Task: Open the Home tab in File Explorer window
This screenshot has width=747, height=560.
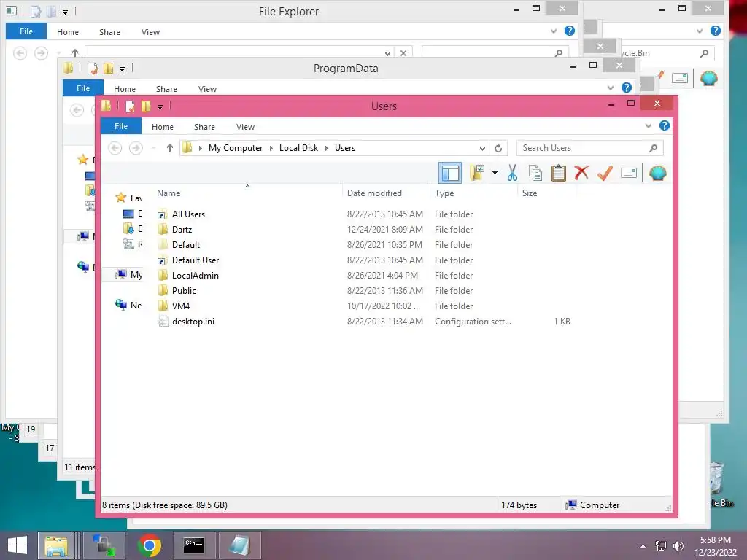Action: pyautogui.click(x=68, y=32)
